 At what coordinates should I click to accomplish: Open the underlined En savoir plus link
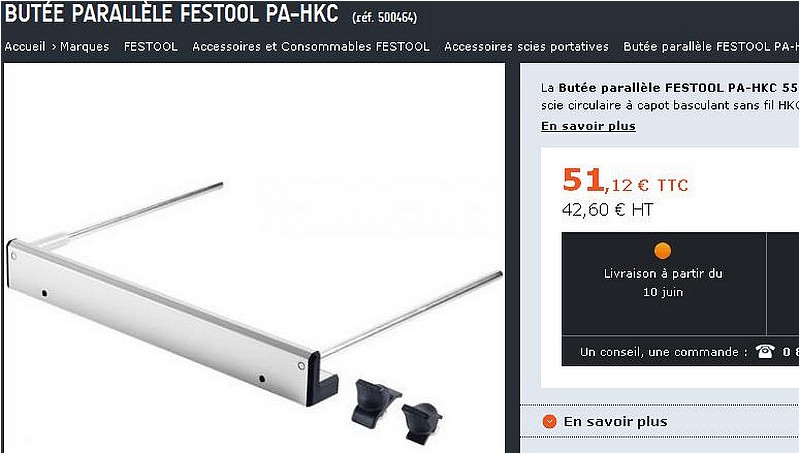(x=588, y=126)
